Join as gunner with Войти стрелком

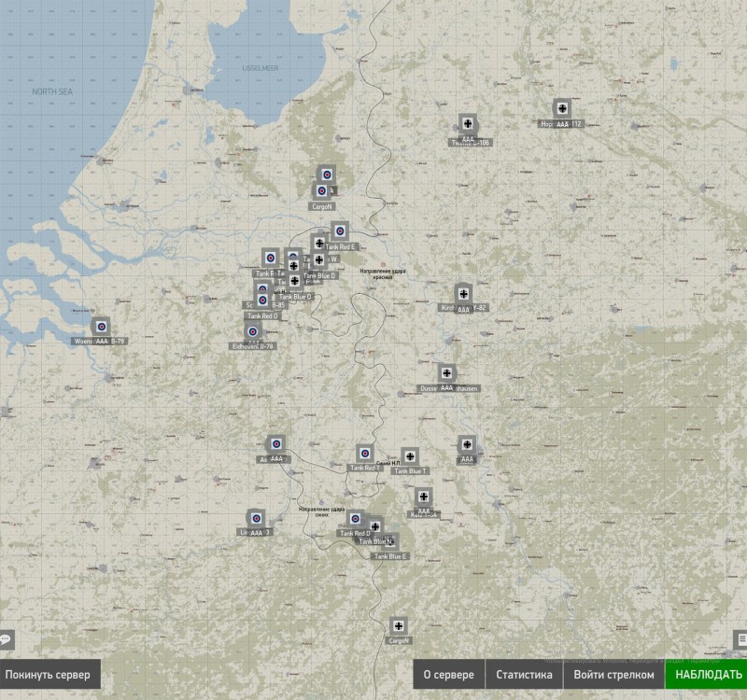[x=613, y=674]
